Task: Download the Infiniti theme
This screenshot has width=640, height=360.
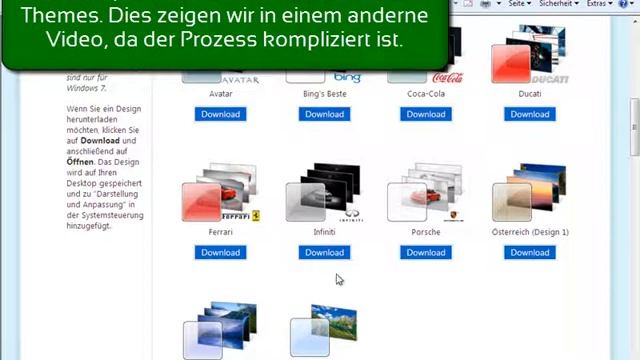Action: 324,253
